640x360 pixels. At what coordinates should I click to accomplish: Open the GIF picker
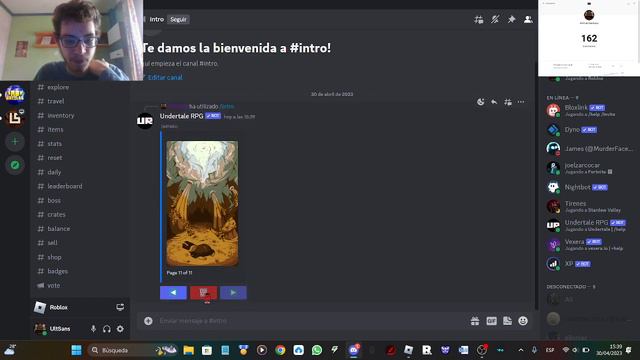tap(491, 321)
